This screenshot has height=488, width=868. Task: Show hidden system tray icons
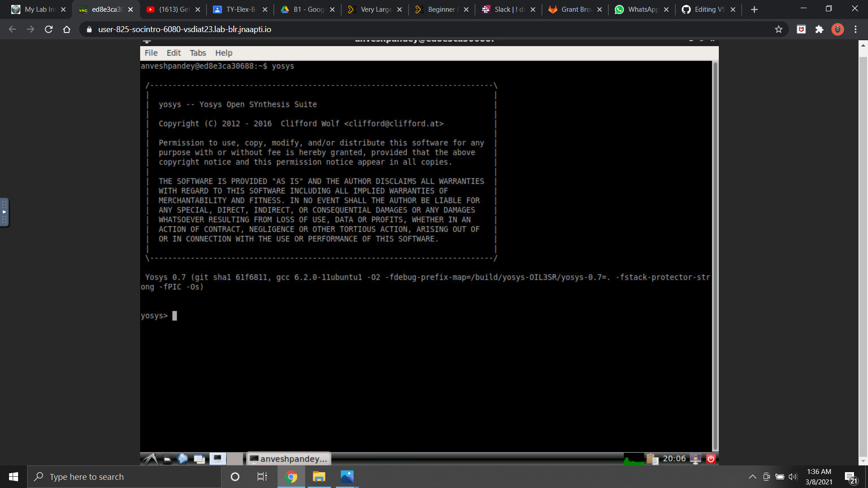pos(752,477)
